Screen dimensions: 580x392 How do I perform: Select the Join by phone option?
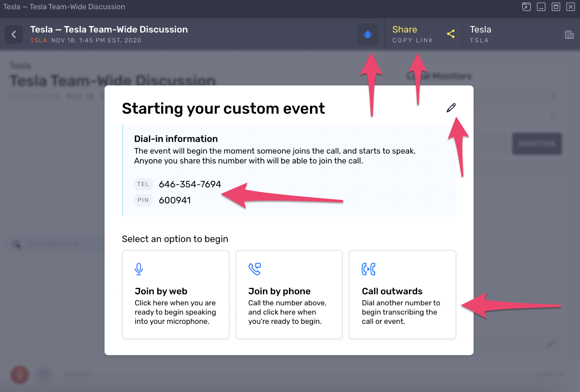[x=289, y=294]
